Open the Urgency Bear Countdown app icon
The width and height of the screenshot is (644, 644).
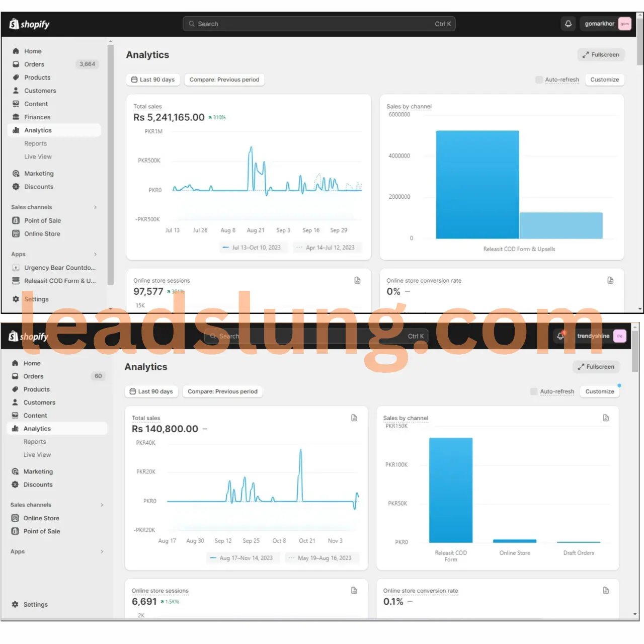16,268
